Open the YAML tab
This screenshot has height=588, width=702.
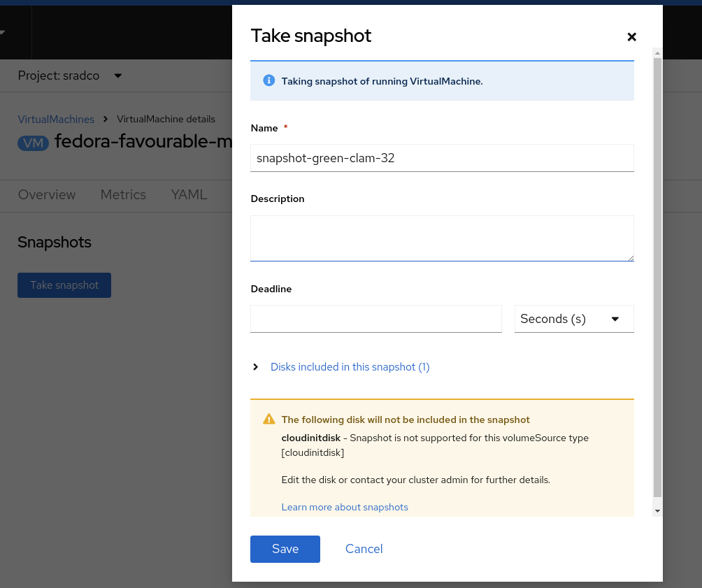[x=189, y=195]
